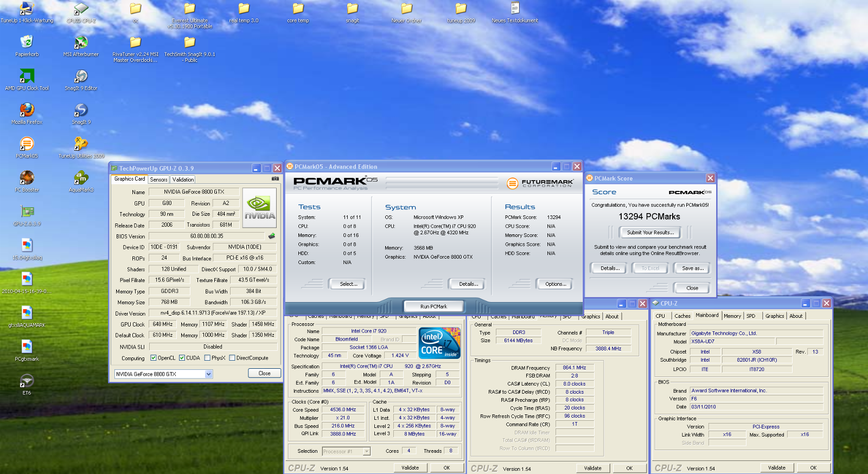
Task: Click Validate in the CPU tab CPU-Z window
Action: [410, 467]
